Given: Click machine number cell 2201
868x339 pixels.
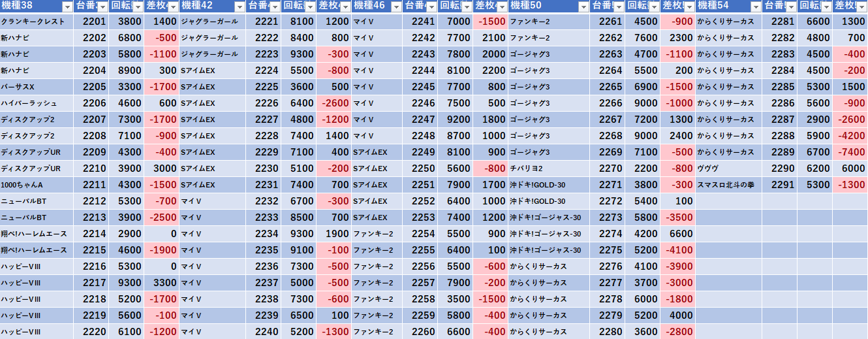Looking at the screenshot, I should 91,22.
